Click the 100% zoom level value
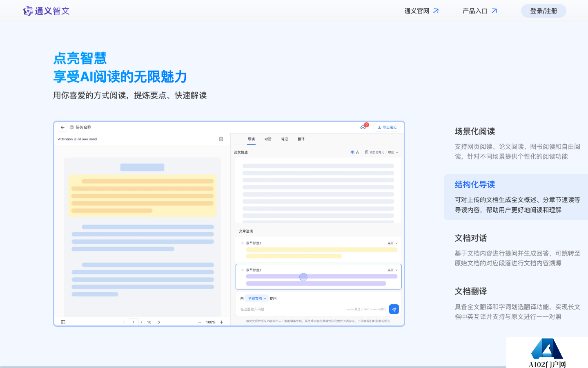The width and height of the screenshot is (588, 368). (211, 322)
